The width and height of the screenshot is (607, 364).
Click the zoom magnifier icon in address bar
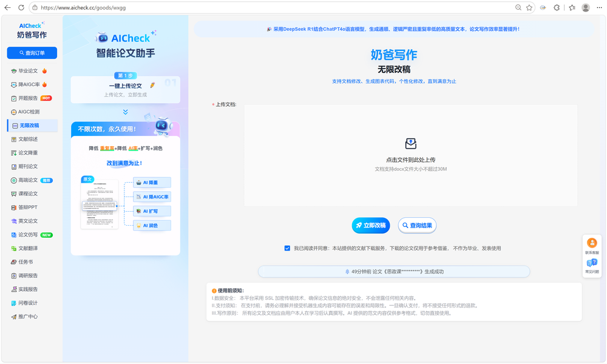[x=518, y=7]
